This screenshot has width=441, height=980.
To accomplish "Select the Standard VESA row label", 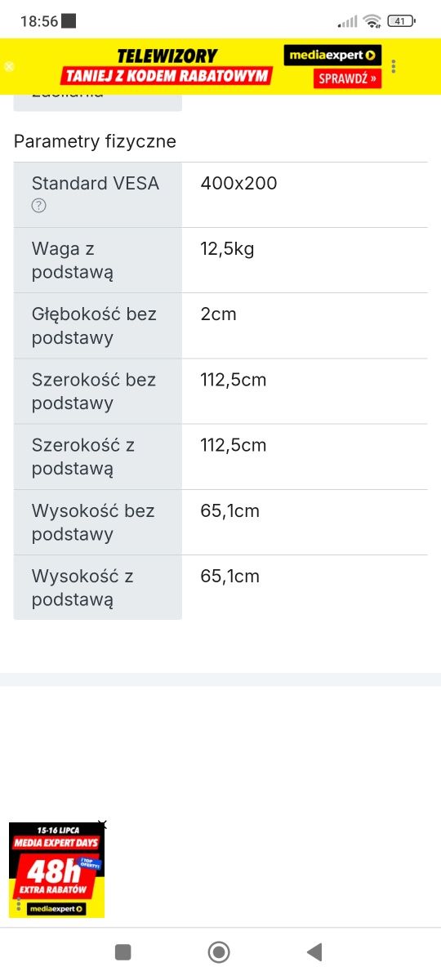I will 96,184.
